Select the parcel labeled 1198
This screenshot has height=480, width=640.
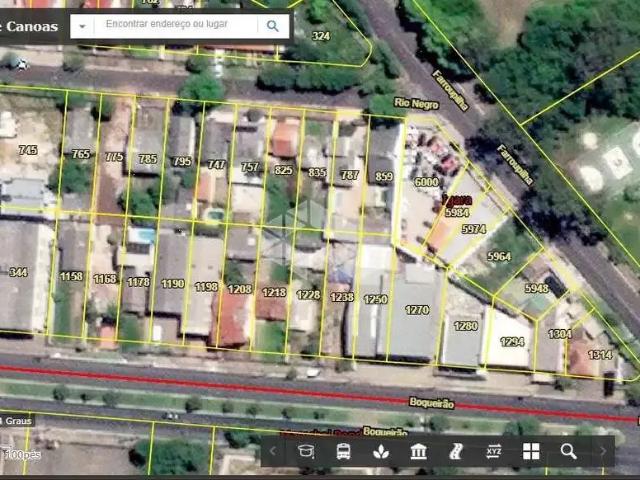click(206, 287)
